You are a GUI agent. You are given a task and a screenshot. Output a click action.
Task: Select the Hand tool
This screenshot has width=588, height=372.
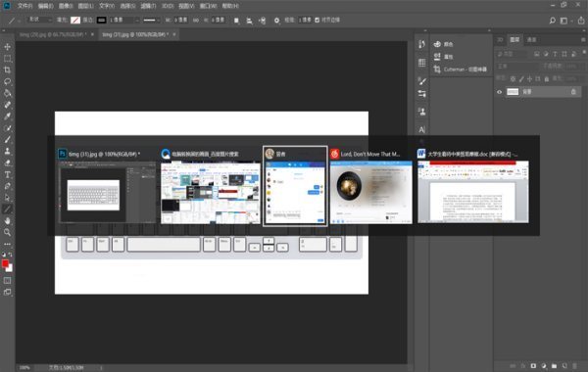[7, 221]
